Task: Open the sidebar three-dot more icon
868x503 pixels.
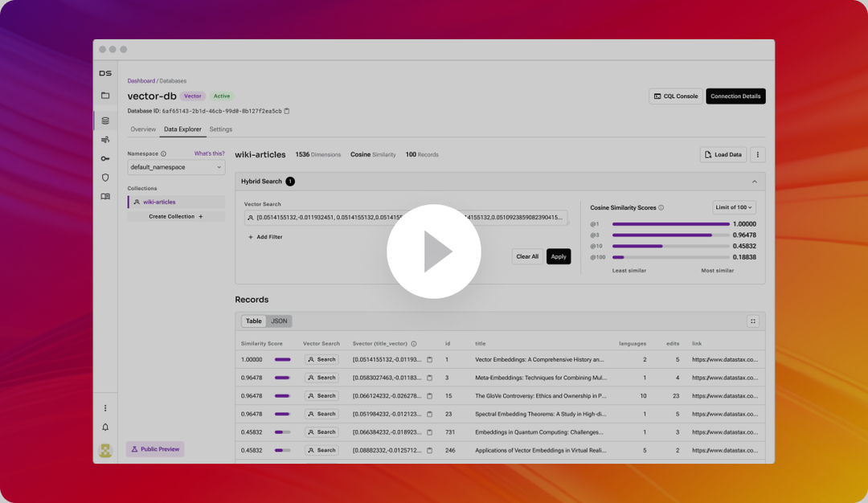Action: (x=105, y=408)
